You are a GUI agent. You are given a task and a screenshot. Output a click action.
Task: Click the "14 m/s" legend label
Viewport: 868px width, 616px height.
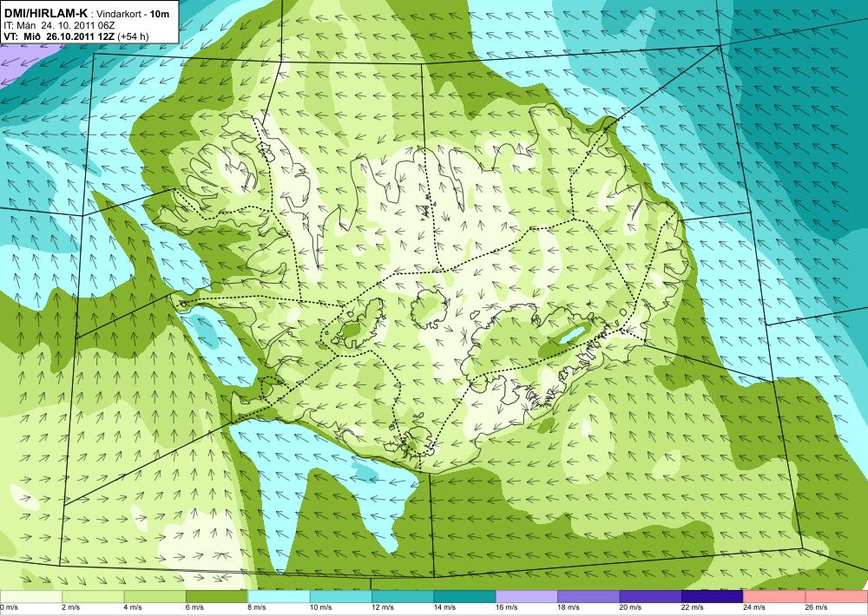(x=444, y=607)
